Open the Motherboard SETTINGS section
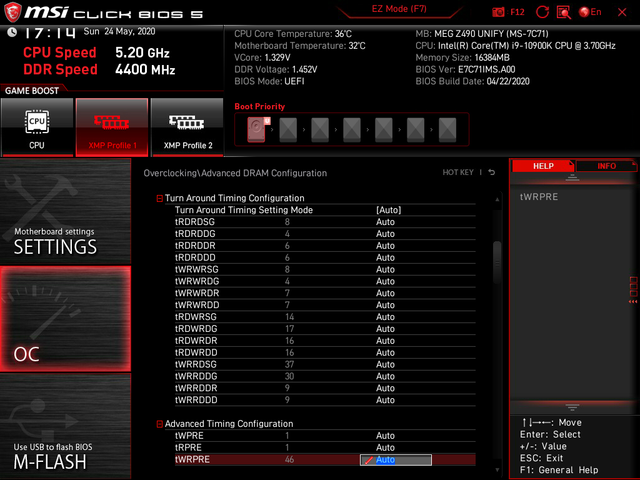Screen dimensions: 640x480 point(65,211)
